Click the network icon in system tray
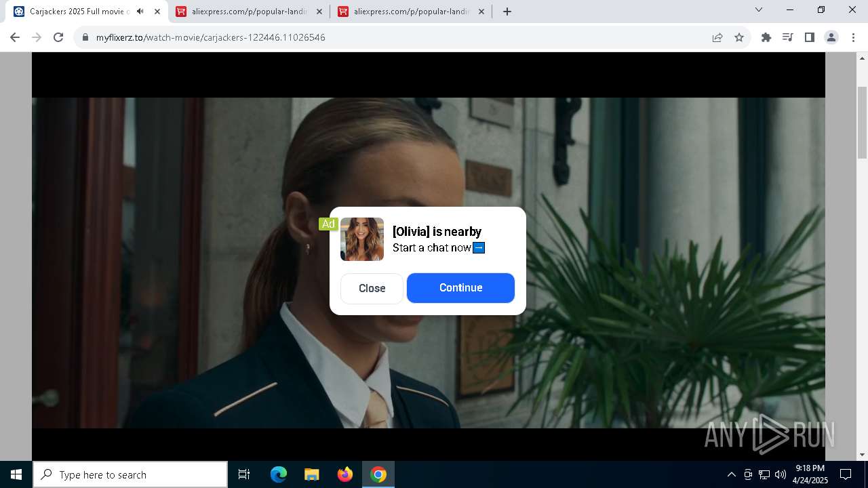This screenshot has height=488, width=868. point(764,474)
